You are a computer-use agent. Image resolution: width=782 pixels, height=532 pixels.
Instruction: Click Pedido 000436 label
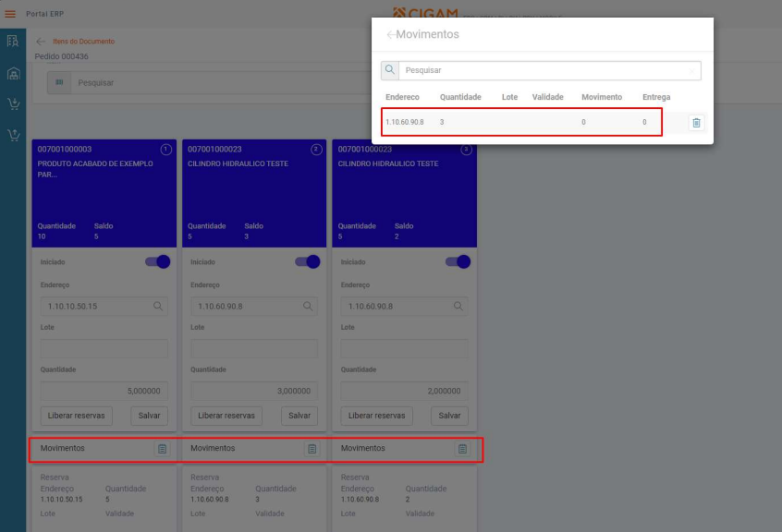(61, 56)
